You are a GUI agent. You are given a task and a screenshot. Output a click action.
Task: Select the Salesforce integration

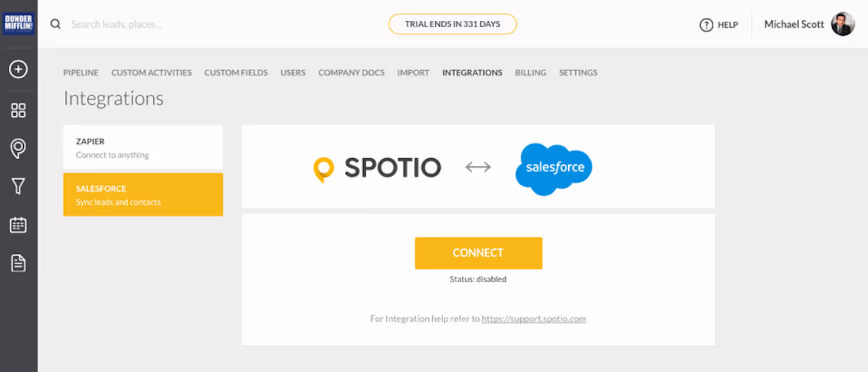[x=143, y=195]
